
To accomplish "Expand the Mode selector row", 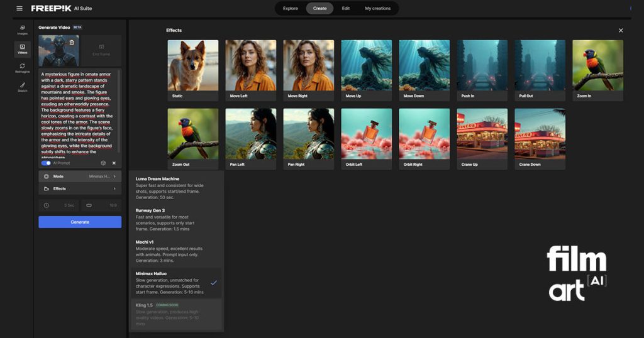I will 80,177.
